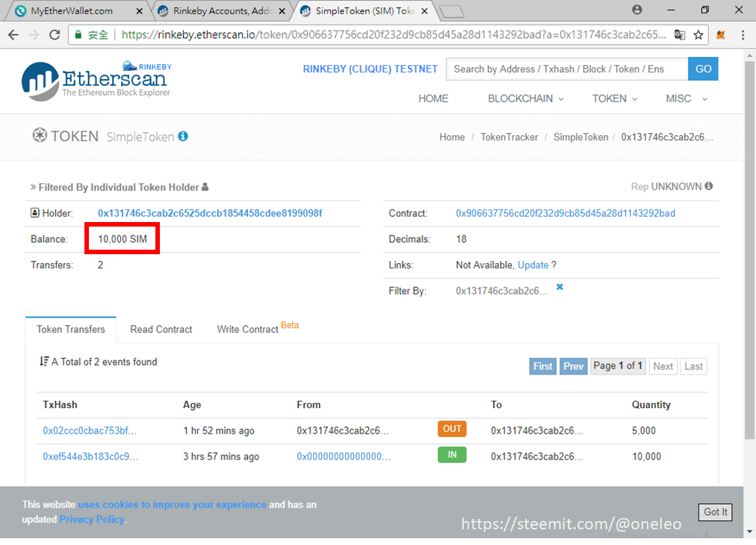Select the Token Transfers tab

click(x=71, y=330)
